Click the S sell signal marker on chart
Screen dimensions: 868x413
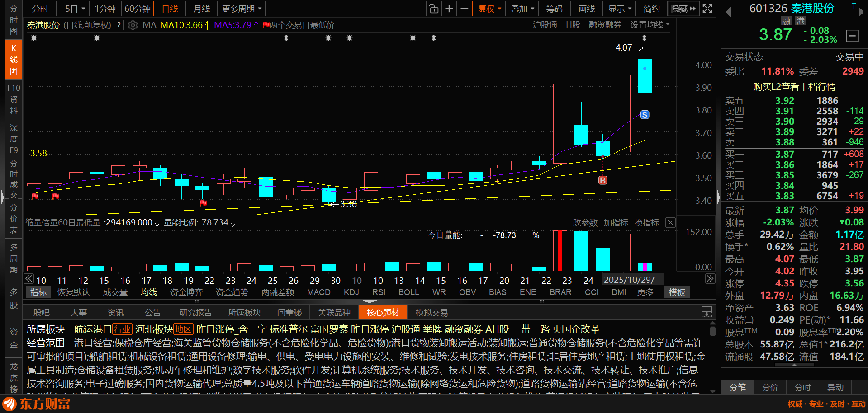click(645, 115)
